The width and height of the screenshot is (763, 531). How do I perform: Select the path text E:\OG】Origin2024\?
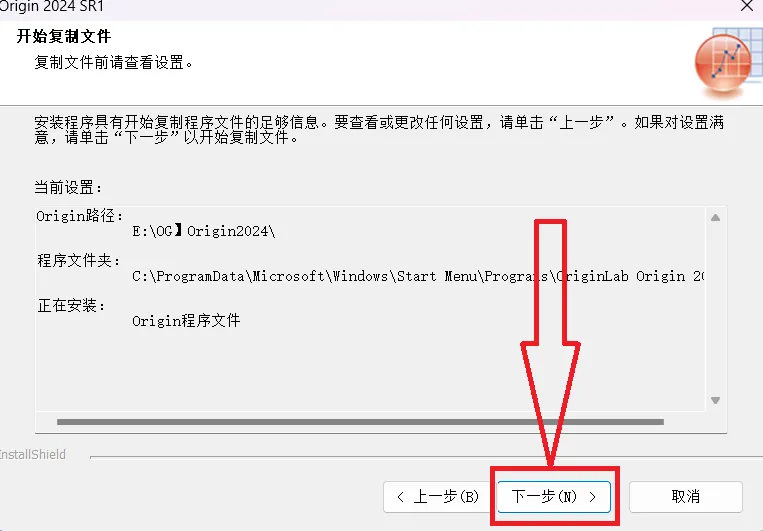pos(204,231)
